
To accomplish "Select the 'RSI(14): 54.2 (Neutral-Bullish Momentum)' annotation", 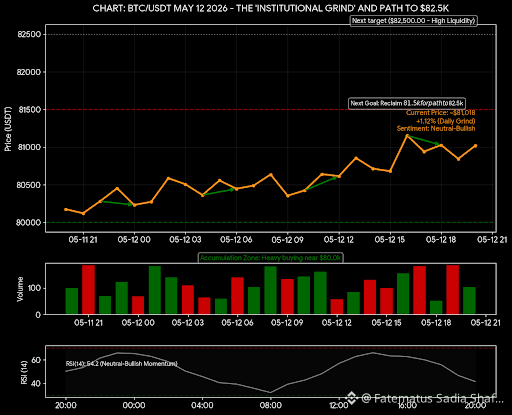I will pos(122,363).
